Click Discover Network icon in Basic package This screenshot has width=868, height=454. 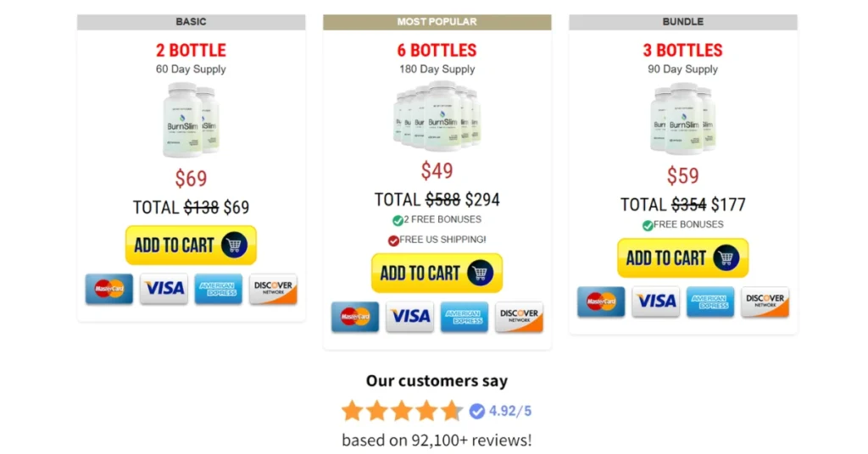click(273, 289)
